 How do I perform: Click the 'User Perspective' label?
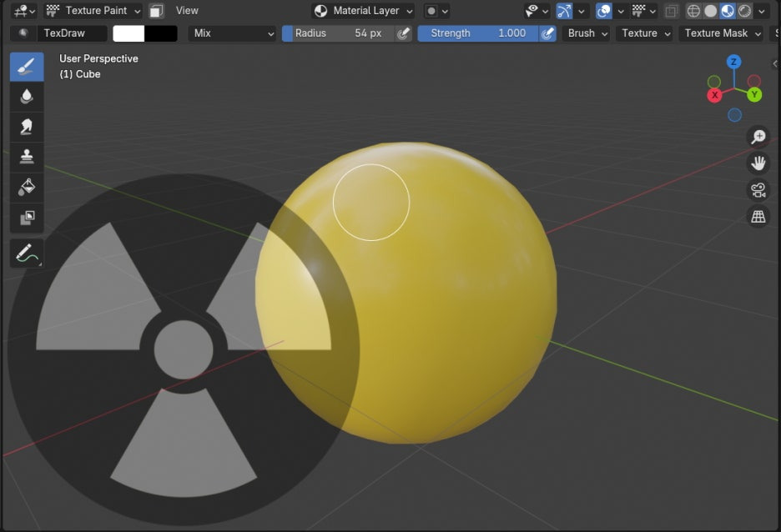98,58
